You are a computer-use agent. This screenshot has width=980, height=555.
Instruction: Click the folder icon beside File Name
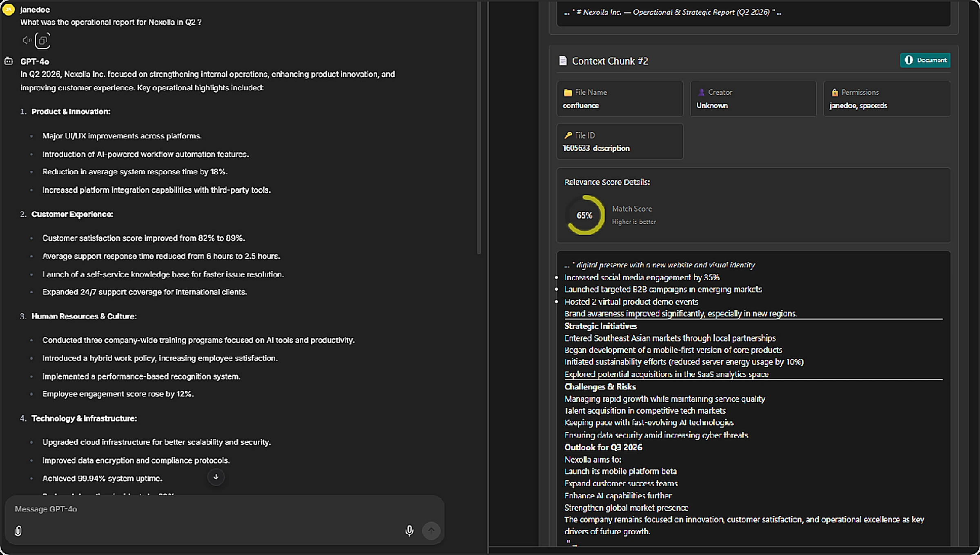568,93
